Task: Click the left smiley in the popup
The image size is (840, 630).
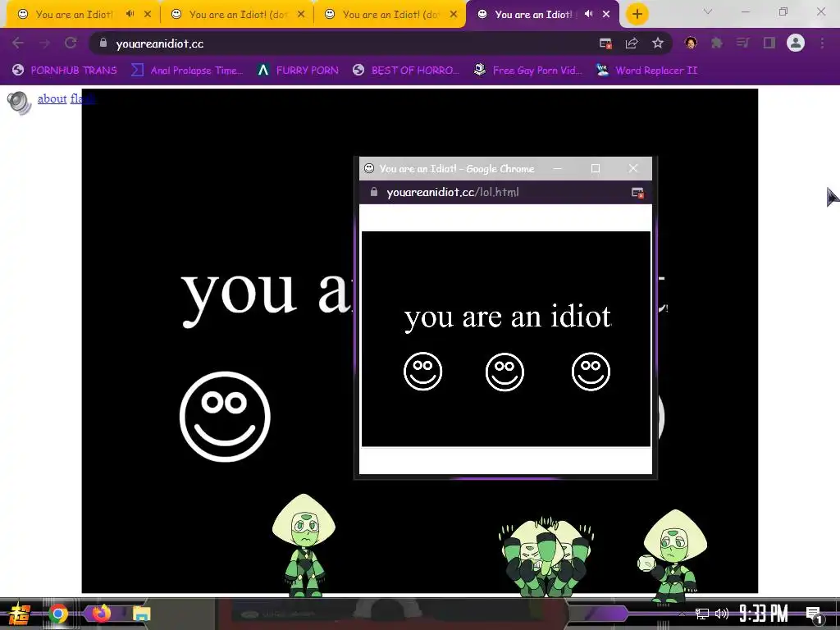Action: (422, 372)
